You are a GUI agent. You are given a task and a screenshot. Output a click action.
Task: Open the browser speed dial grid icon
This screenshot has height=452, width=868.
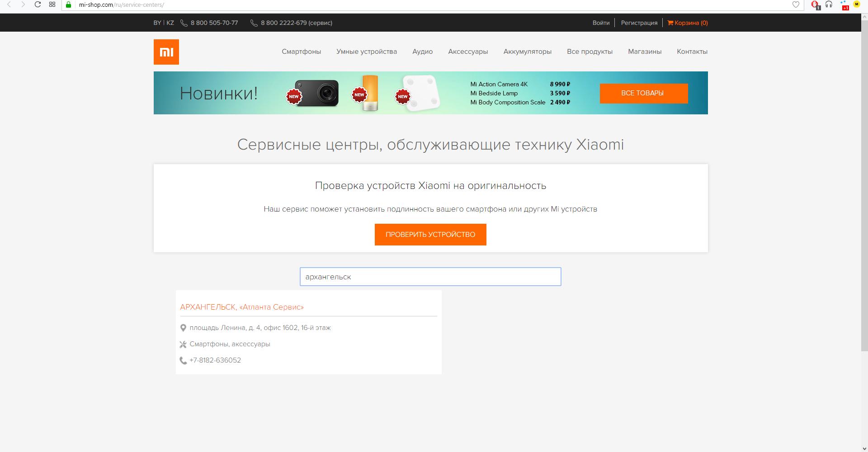tap(52, 5)
